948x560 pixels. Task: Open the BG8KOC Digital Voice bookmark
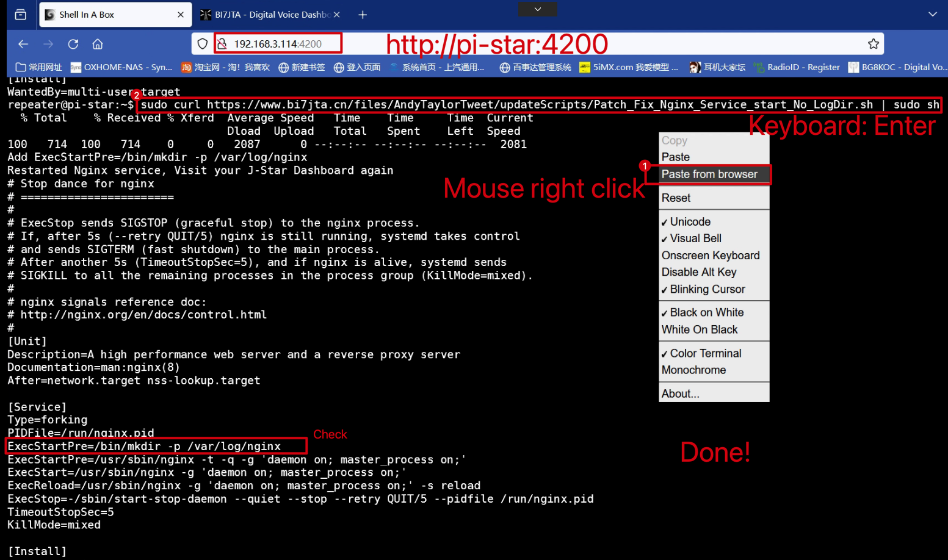897,67
